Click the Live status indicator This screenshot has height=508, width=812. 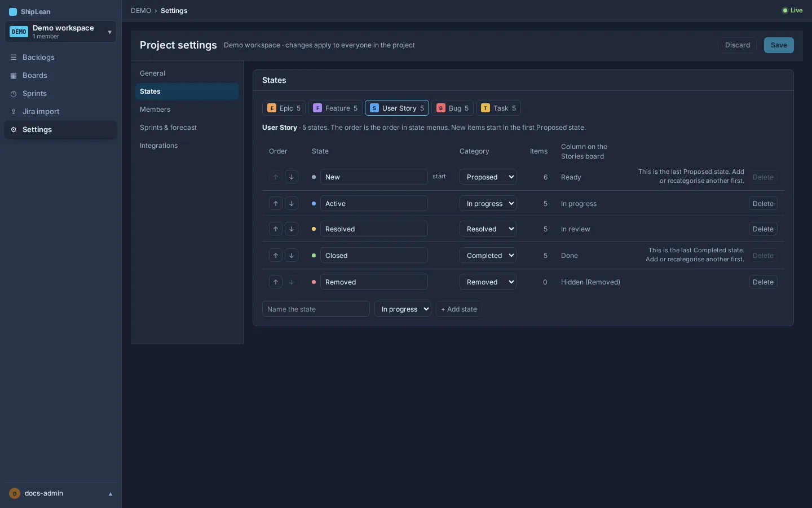click(792, 10)
